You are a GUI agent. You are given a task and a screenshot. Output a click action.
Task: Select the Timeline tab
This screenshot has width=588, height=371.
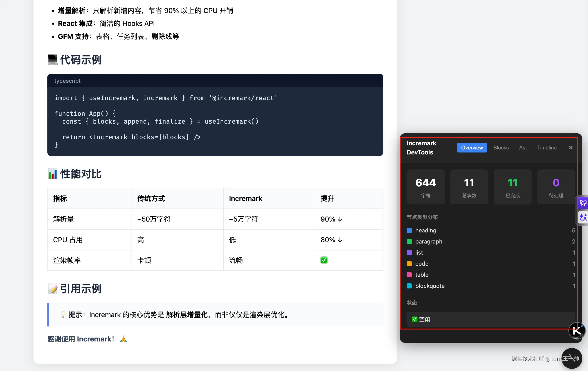(x=546, y=147)
